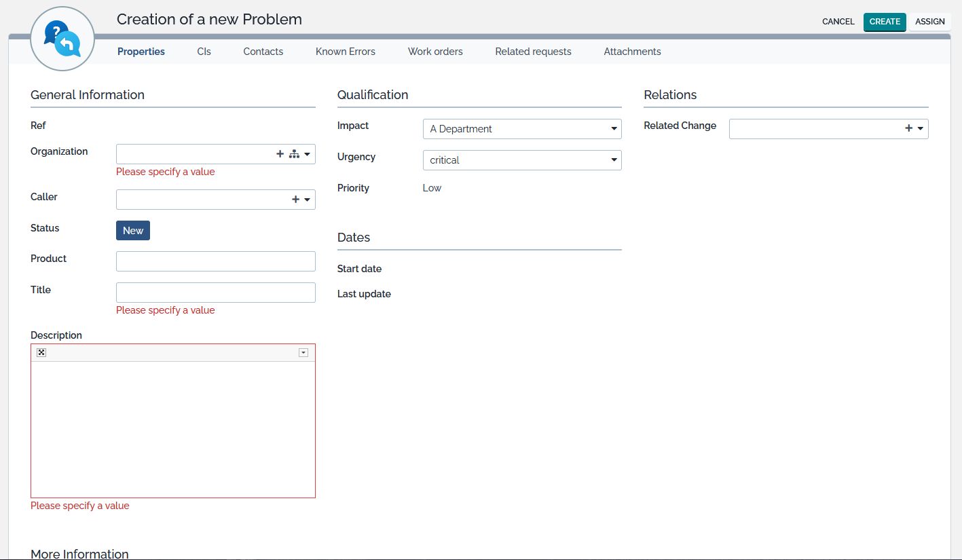Viewport: 962px width, 560px height.
Task: Open Organization hierarchy tree icon
Action: point(294,154)
